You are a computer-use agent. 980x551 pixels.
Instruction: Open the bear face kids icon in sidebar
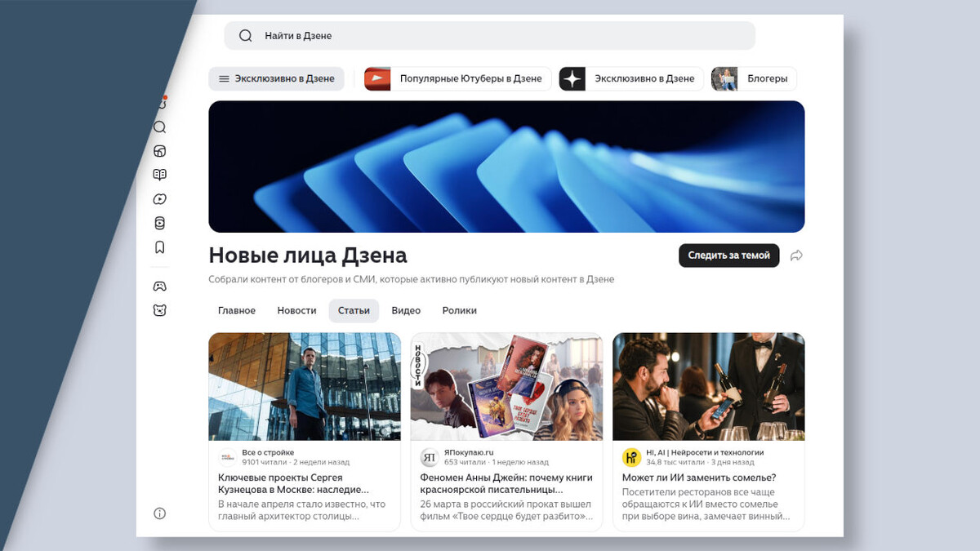pos(160,310)
